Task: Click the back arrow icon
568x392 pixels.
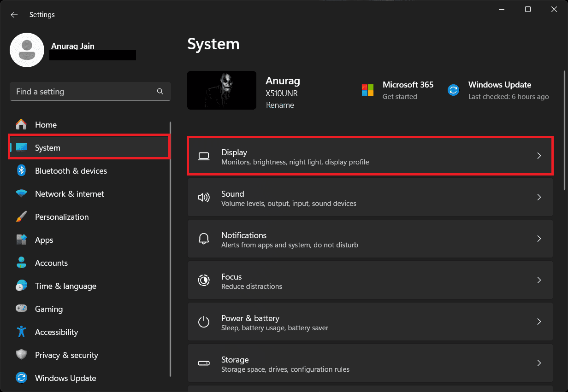Action: pyautogui.click(x=14, y=15)
